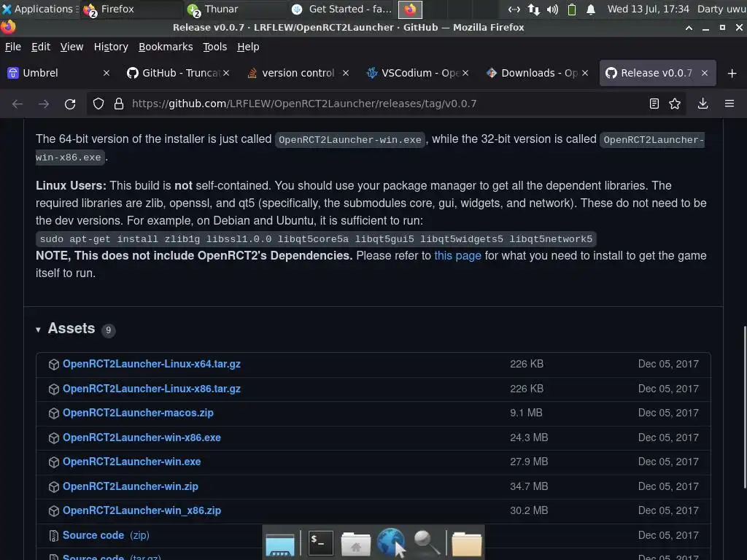Open the Applications menu in panel
Screen dimensions: 747x560
pyautogui.click(x=39, y=9)
